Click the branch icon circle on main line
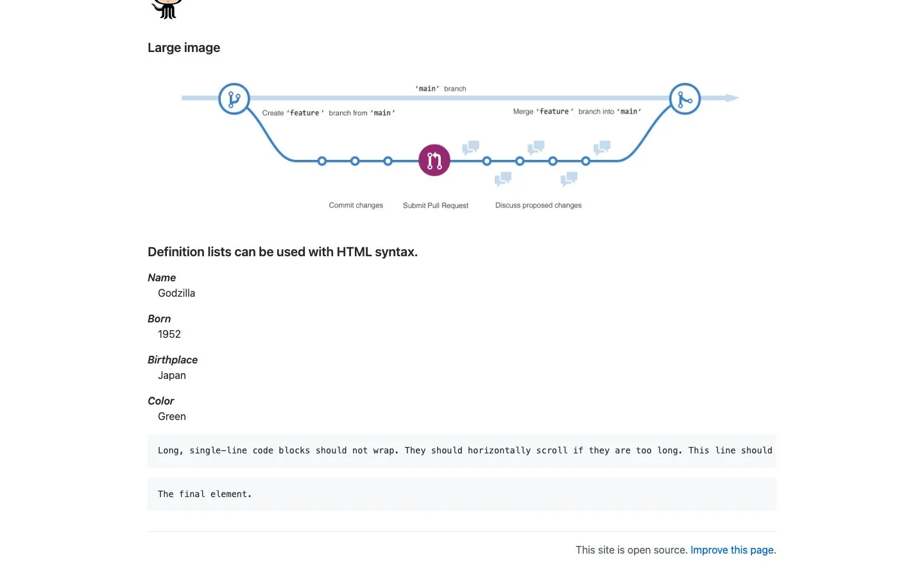Screen dimensions: 924x578 pos(234,99)
